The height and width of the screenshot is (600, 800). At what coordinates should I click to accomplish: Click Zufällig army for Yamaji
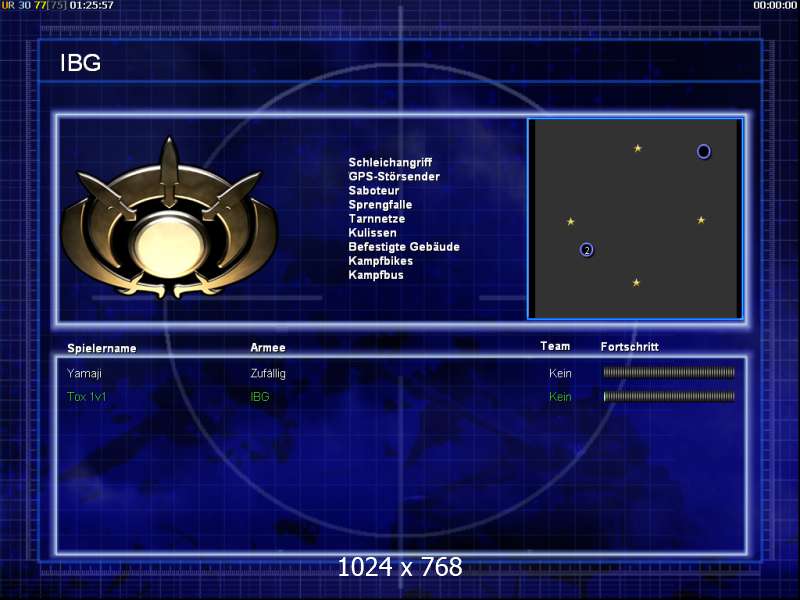click(268, 373)
